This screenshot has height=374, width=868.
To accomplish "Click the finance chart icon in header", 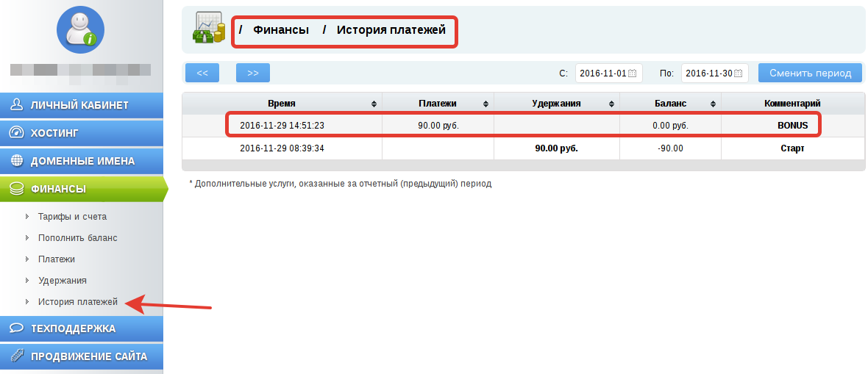I will [x=209, y=29].
